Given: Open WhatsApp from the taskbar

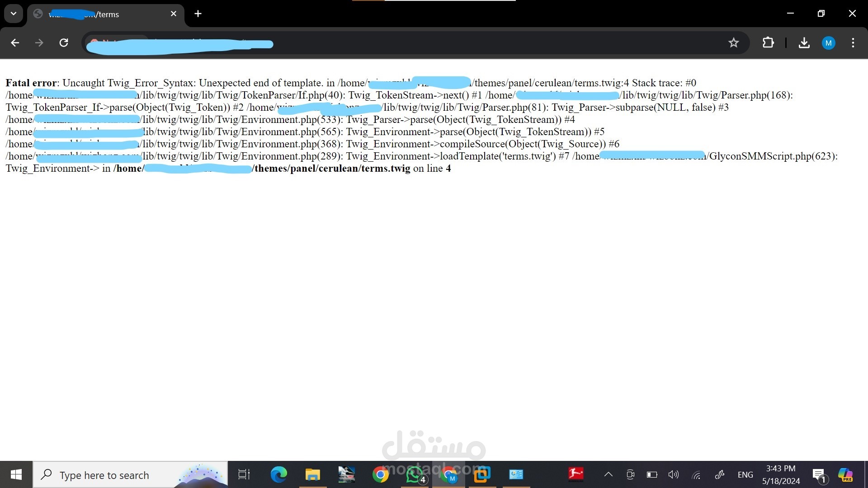Looking at the screenshot, I should (x=414, y=474).
